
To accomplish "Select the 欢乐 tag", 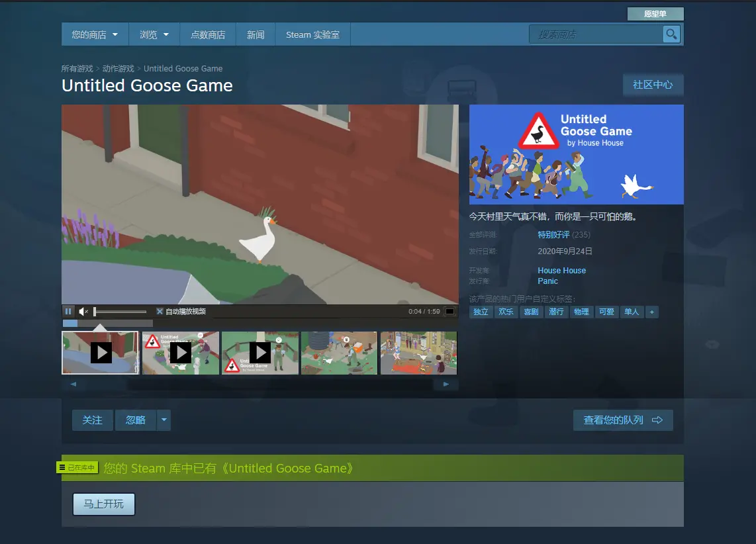I will [506, 312].
